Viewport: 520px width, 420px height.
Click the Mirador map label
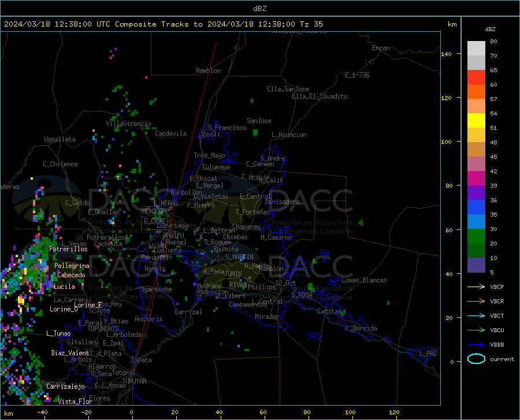click(x=266, y=317)
